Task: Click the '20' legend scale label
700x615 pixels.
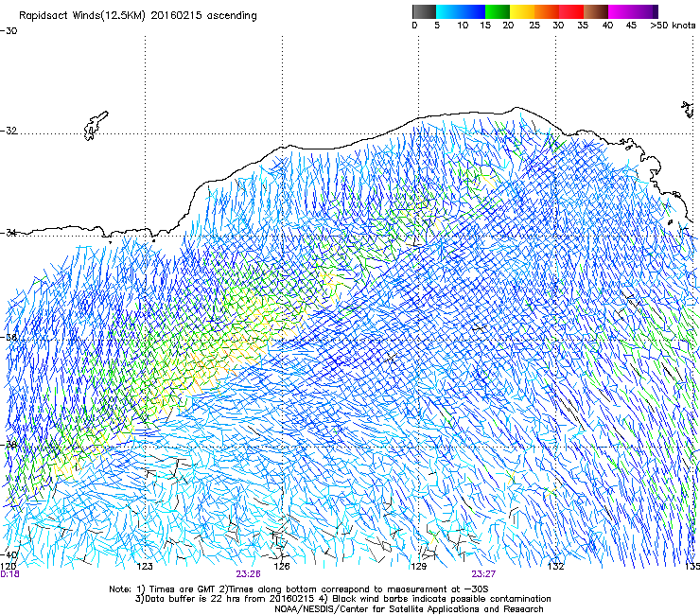Action: coord(508,26)
